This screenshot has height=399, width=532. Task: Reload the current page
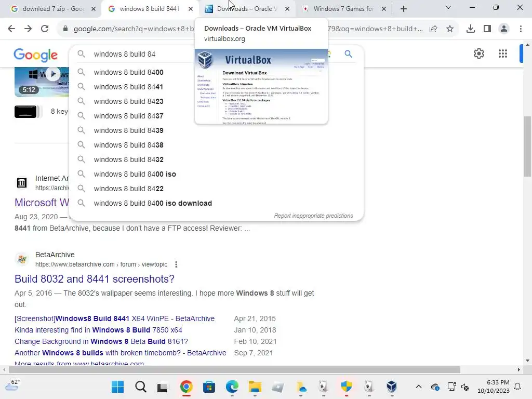pyautogui.click(x=45, y=29)
